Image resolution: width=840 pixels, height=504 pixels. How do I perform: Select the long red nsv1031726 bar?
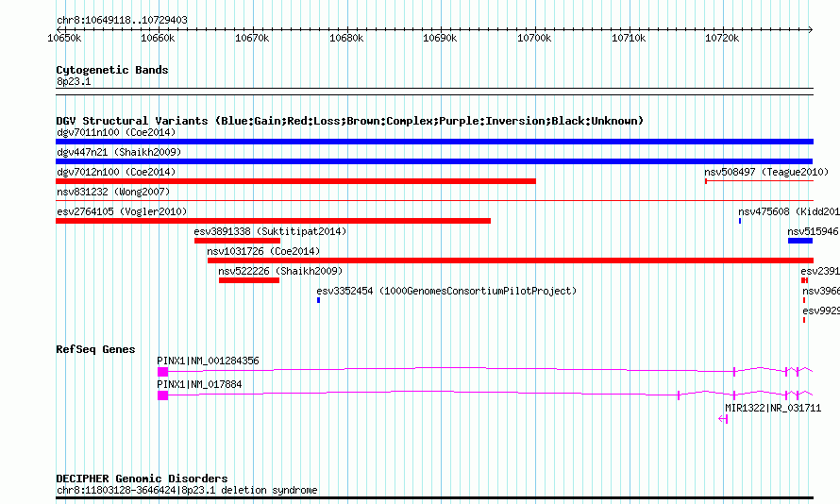[511, 260]
